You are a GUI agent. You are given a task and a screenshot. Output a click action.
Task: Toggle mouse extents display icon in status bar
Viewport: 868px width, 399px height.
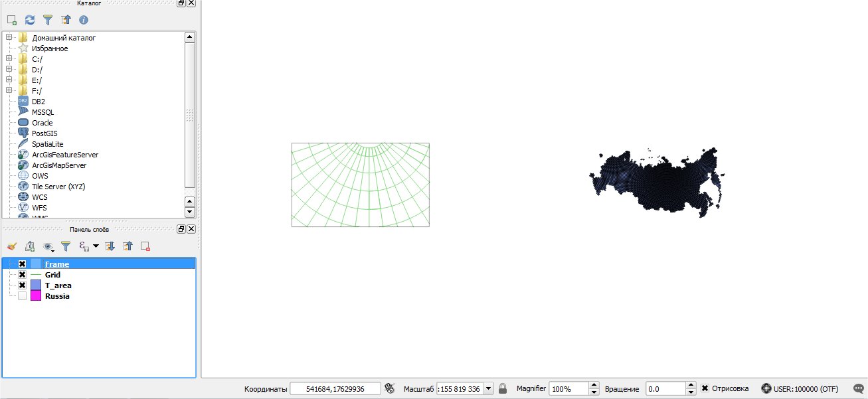click(x=390, y=388)
